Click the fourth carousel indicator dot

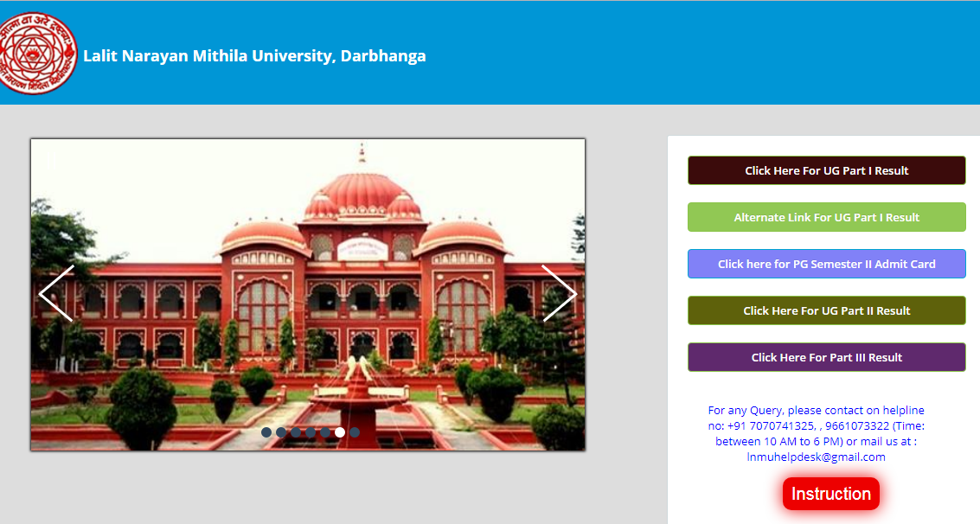[x=311, y=431]
